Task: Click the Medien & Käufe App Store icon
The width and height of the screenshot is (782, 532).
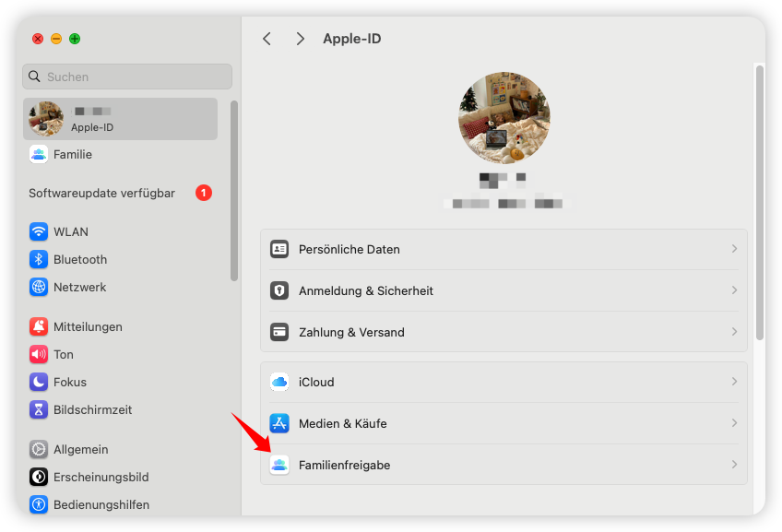Action: [x=279, y=423]
